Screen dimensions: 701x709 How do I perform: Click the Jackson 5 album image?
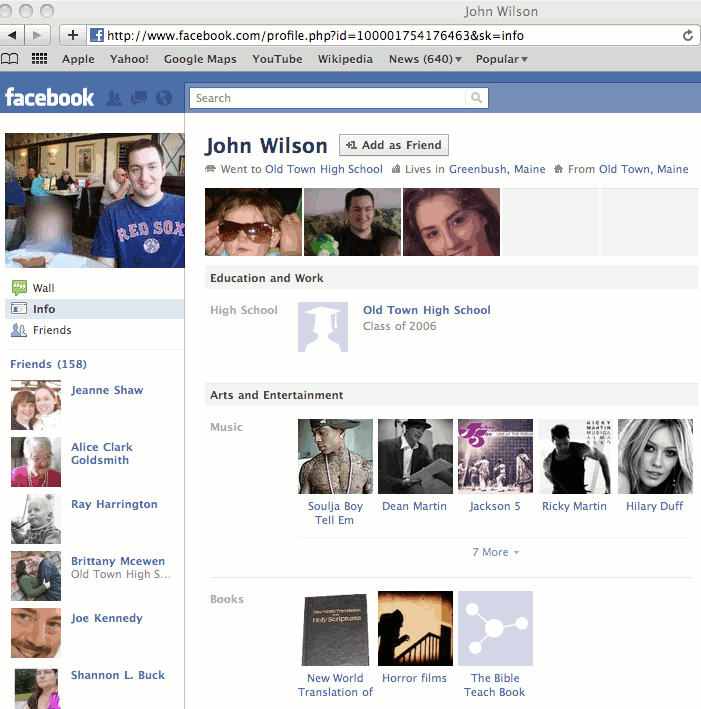click(x=495, y=456)
